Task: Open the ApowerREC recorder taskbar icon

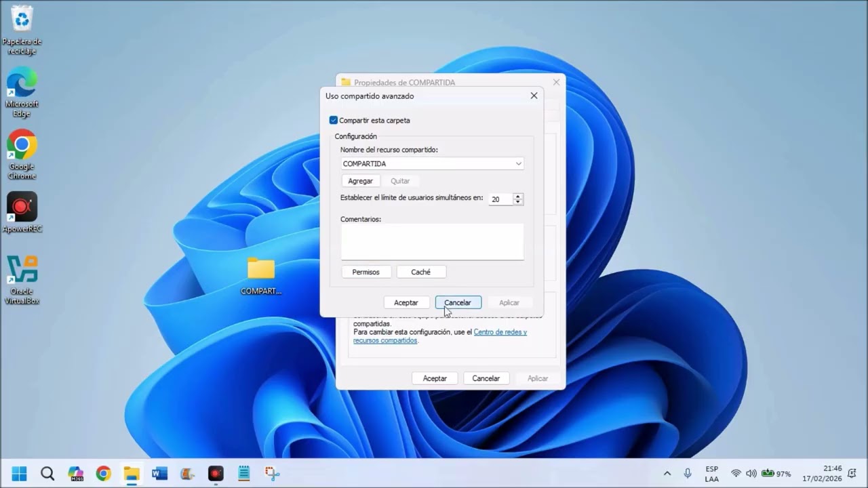Action: (x=216, y=473)
